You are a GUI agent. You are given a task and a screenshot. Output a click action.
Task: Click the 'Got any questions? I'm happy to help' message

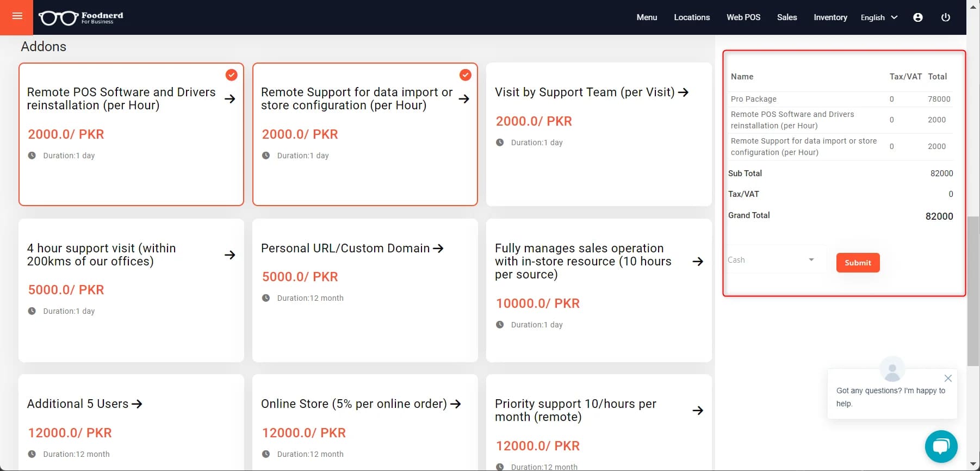click(891, 397)
